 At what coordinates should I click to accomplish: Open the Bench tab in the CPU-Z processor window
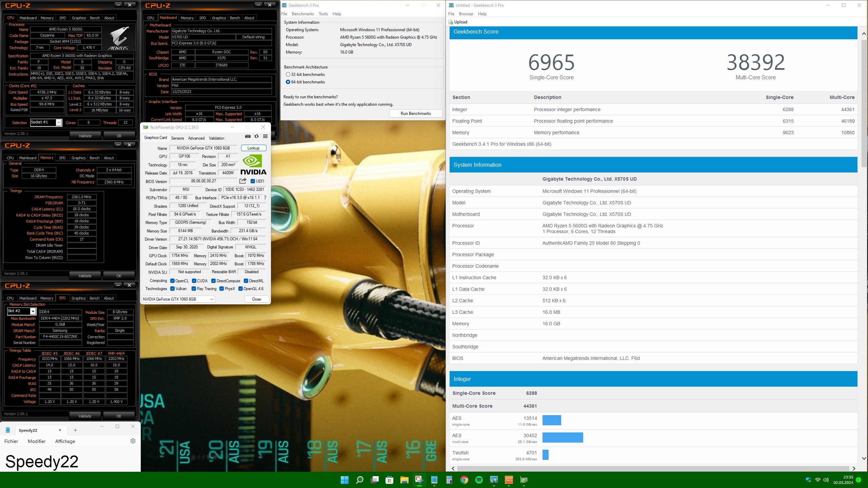tap(95, 18)
